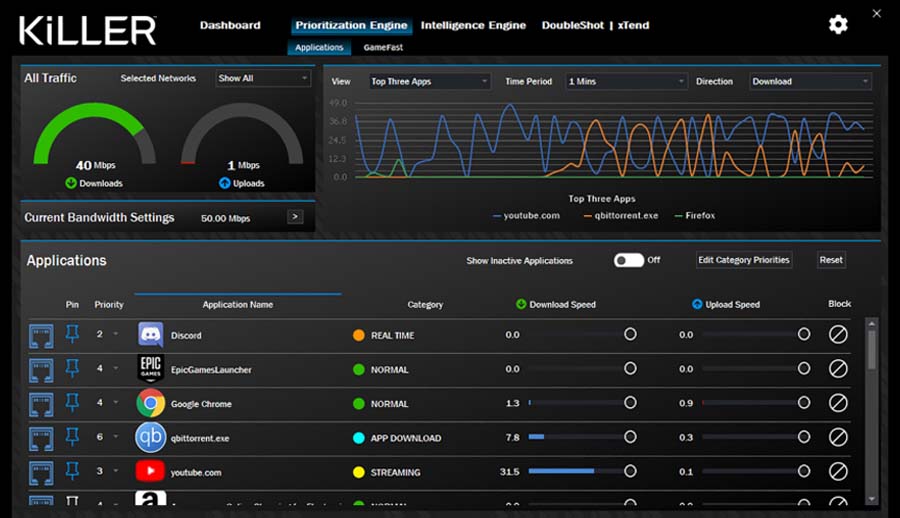The height and width of the screenshot is (518, 900).
Task: Select the Applications sub-tab
Action: point(319,47)
